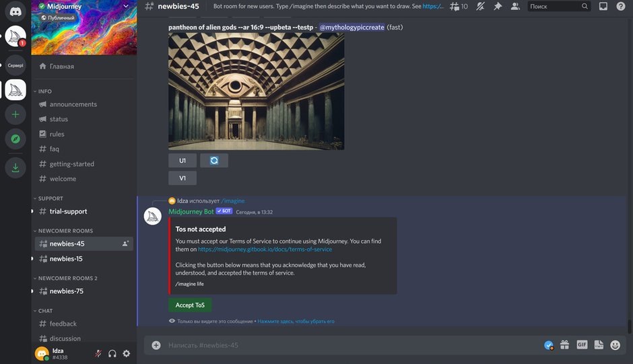Click the blue checkmark badge icon in message bar

549,345
